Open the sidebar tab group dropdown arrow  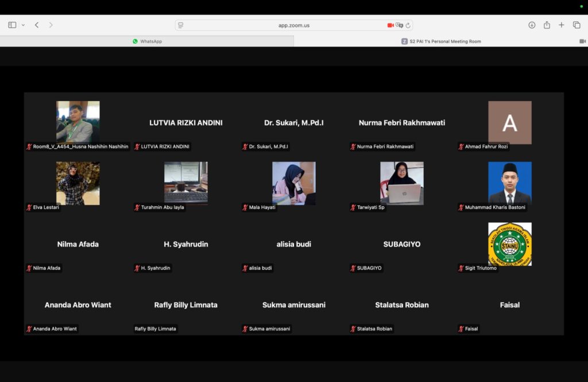pyautogui.click(x=23, y=25)
